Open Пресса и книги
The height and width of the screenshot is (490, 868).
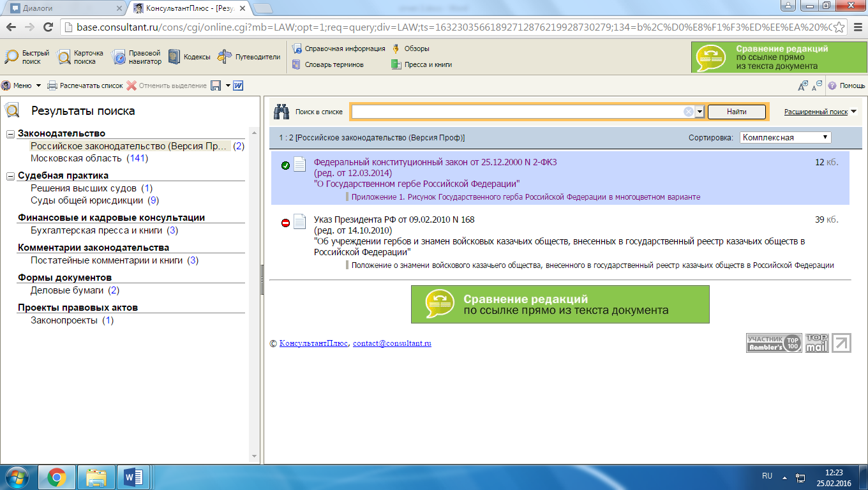click(x=422, y=64)
